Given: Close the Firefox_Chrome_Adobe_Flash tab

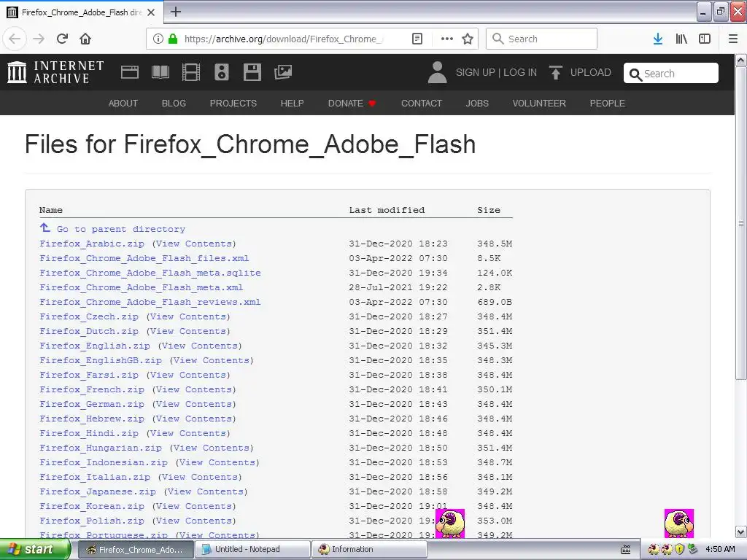Looking at the screenshot, I should [x=151, y=12].
